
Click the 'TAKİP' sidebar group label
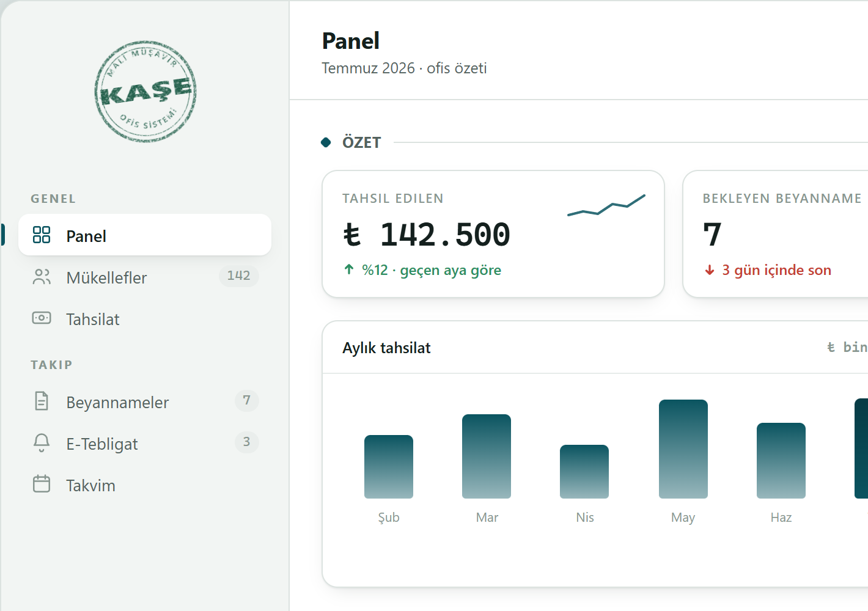click(x=51, y=365)
